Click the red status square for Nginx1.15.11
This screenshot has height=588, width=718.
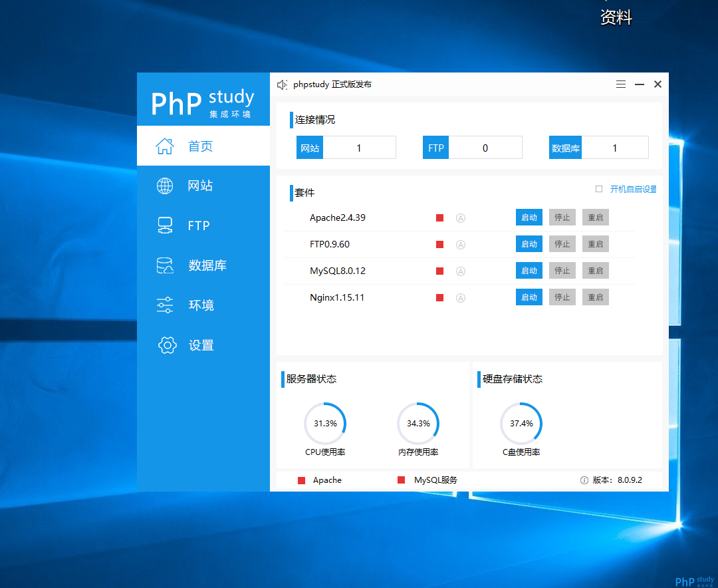click(x=439, y=297)
